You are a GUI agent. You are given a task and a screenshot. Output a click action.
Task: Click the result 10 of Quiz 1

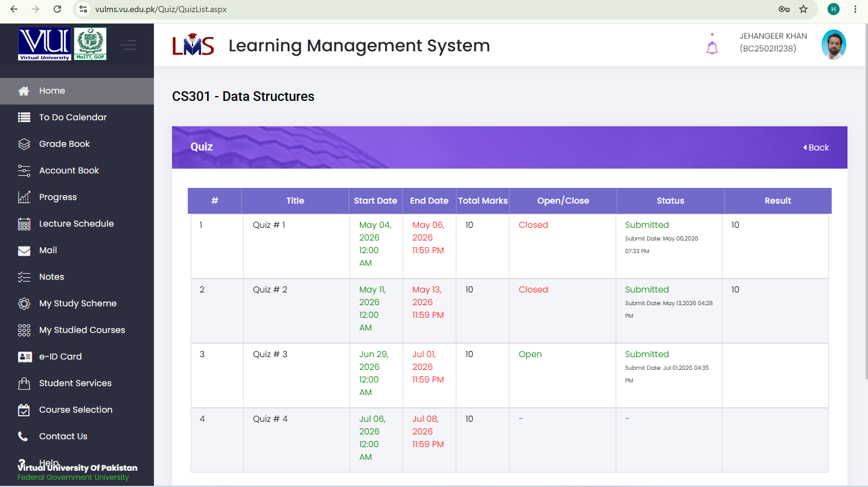735,225
